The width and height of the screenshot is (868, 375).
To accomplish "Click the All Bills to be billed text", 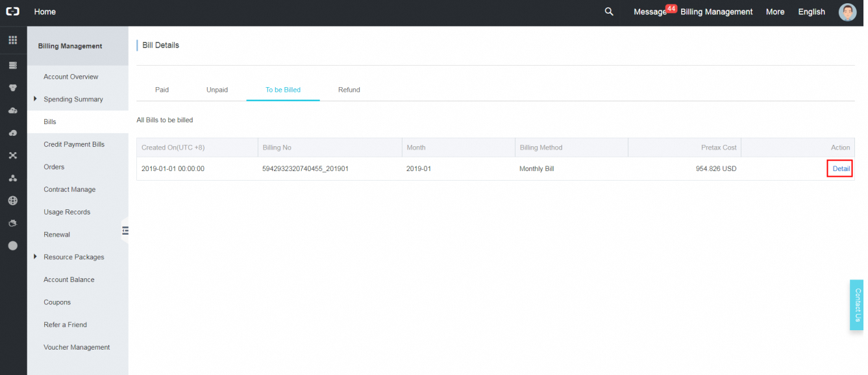I will click(x=164, y=120).
